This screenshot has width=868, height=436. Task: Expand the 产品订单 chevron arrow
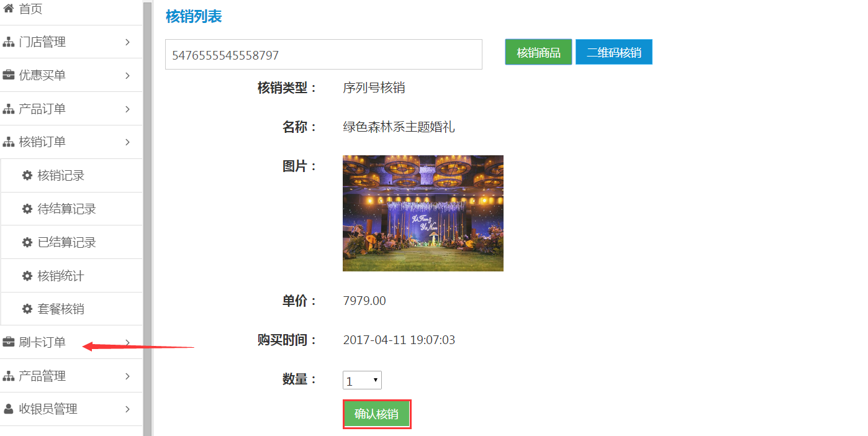[127, 109]
